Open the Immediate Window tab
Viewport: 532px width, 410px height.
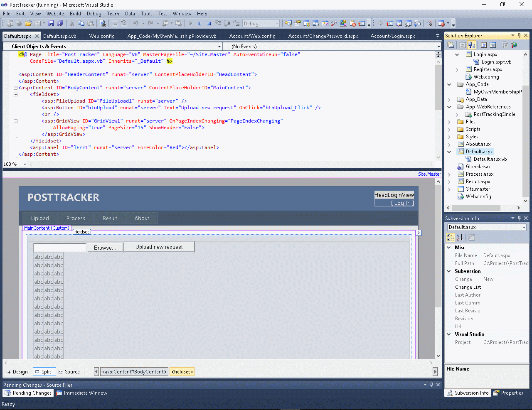82,393
